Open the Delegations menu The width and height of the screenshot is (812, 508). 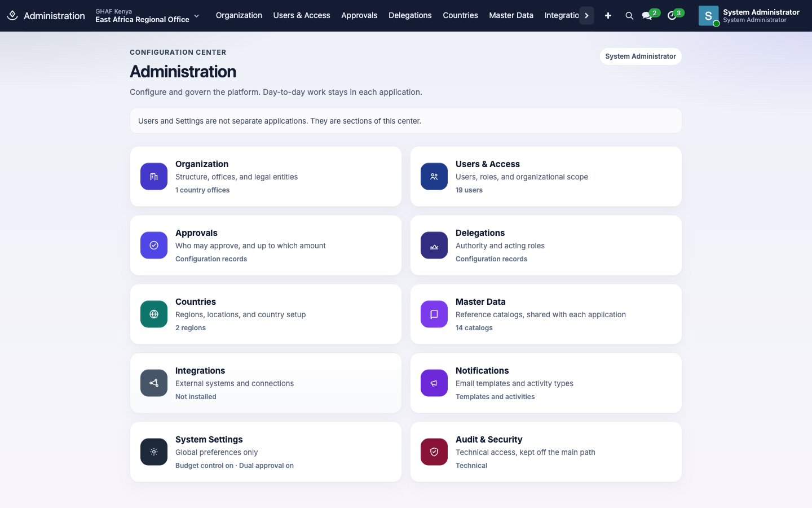click(410, 16)
